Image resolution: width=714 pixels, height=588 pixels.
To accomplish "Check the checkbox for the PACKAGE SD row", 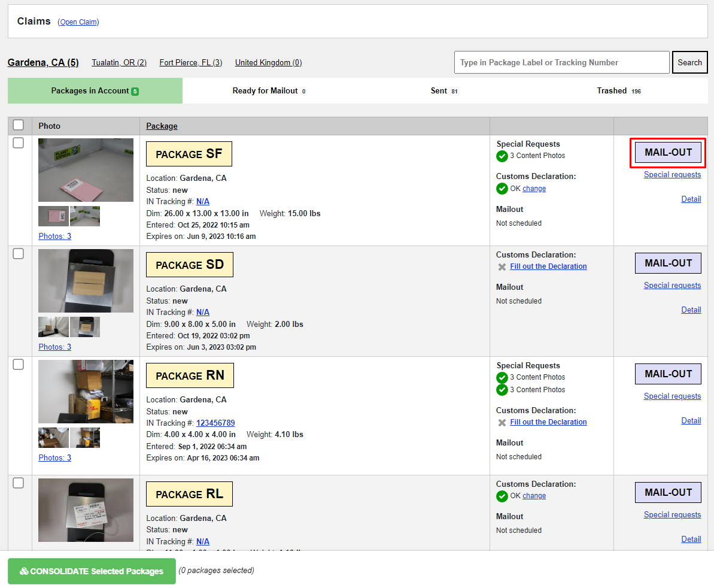I will 18,253.
